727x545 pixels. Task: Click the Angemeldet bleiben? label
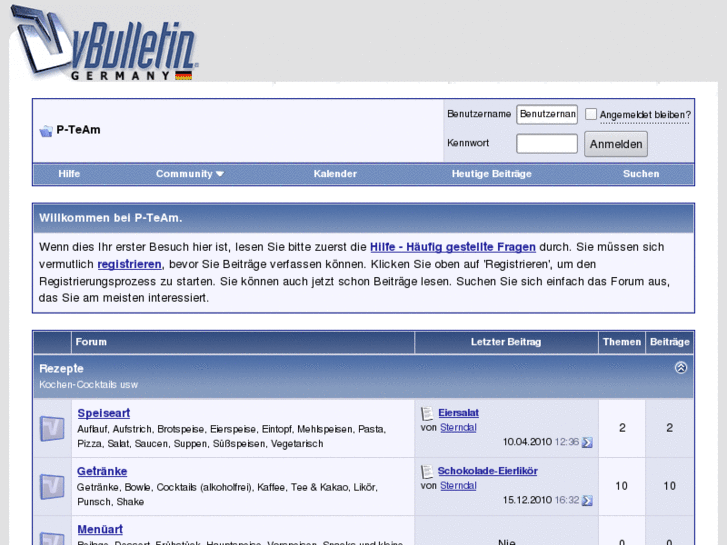(645, 115)
